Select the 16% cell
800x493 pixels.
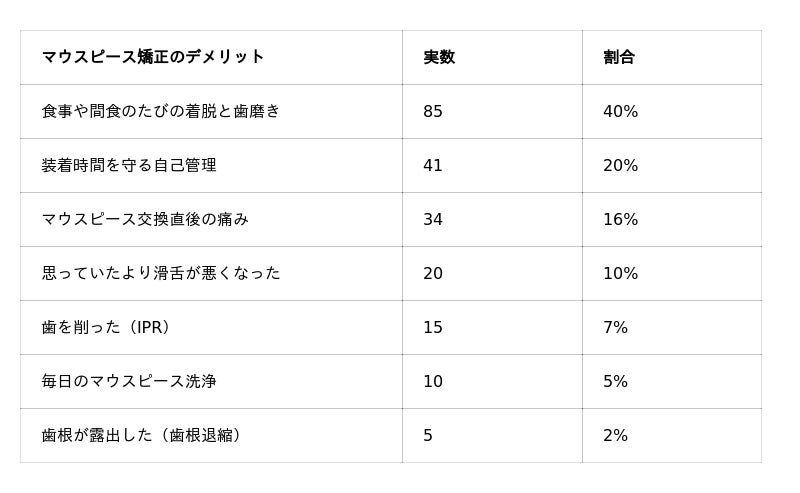click(620, 219)
